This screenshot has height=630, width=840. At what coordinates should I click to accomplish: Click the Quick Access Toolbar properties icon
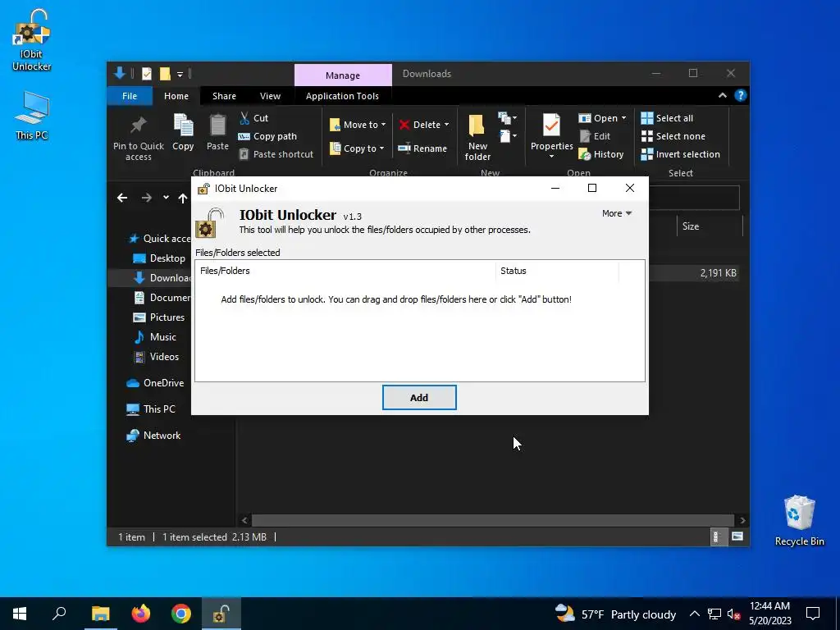click(x=146, y=74)
